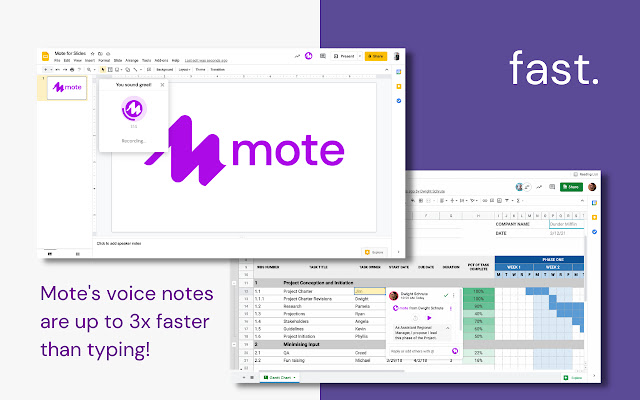Image resolution: width=640 pixels, height=400 pixels.
Task: Select the print icon in Slides toolbar
Action: tap(72, 70)
